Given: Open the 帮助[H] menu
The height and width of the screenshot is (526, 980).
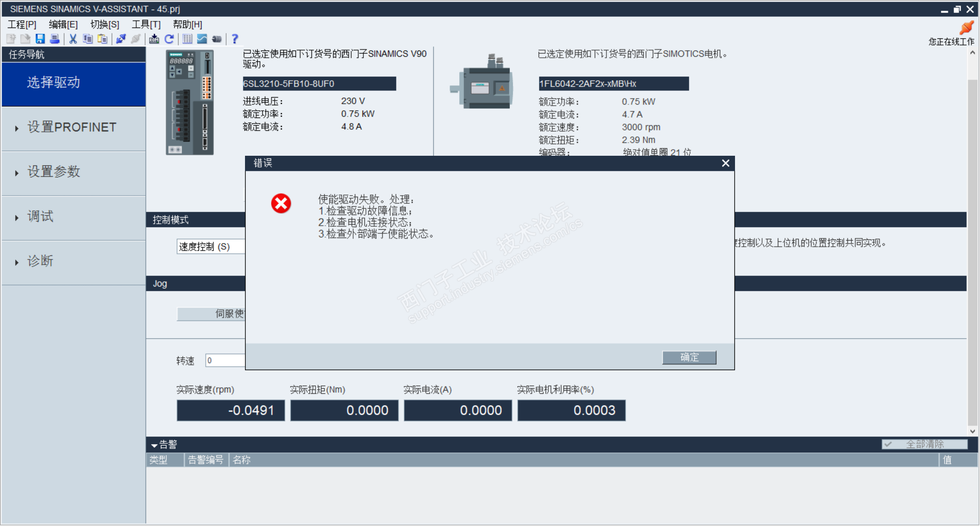Looking at the screenshot, I should [187, 25].
